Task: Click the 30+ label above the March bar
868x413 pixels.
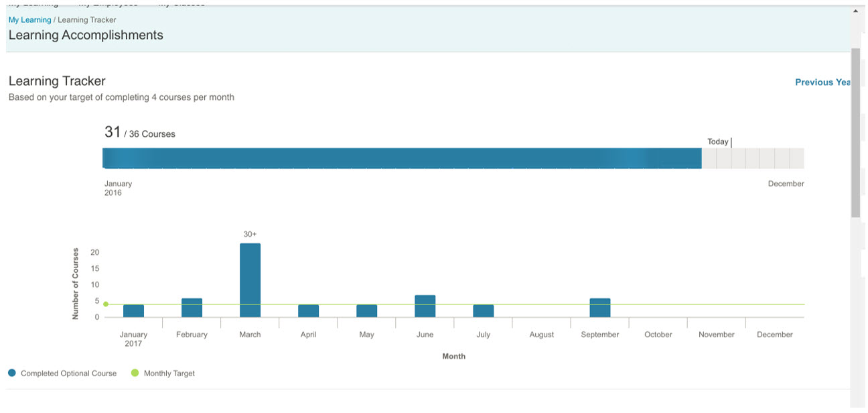Action: tap(250, 234)
